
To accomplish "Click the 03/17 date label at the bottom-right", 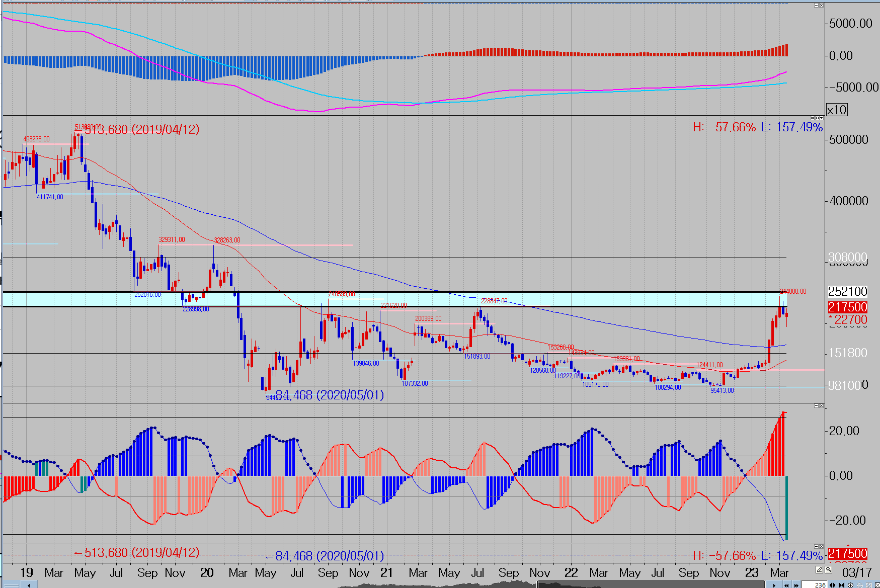I will click(857, 572).
